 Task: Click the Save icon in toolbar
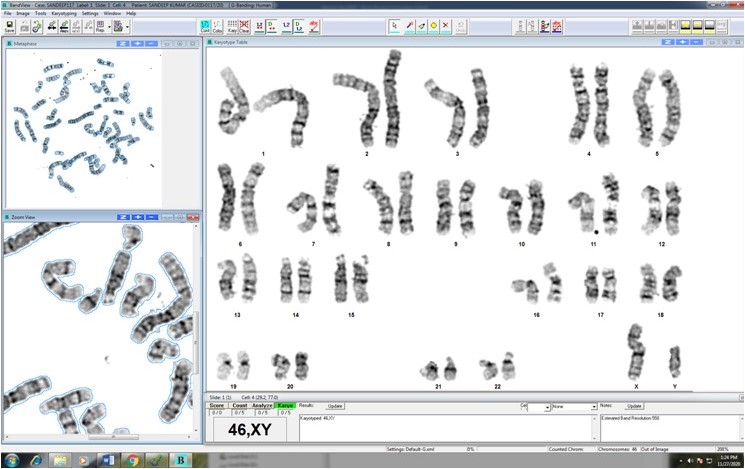pyautogui.click(x=10, y=26)
